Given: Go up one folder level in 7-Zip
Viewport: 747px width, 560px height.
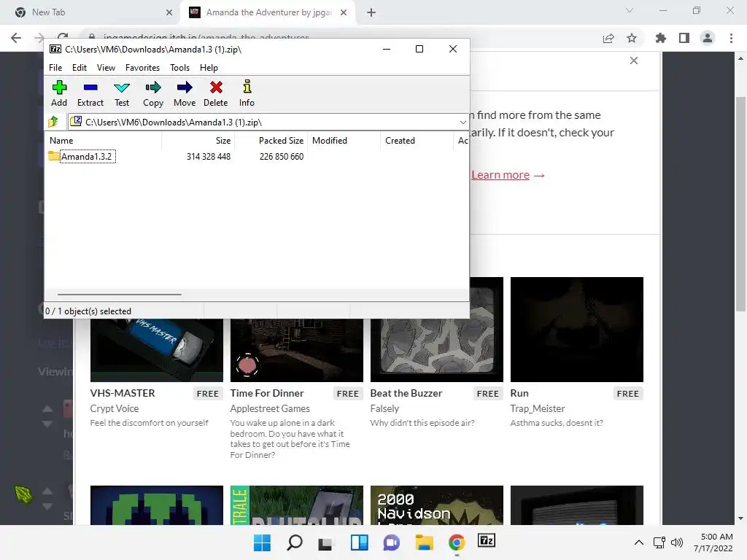Looking at the screenshot, I should coord(53,122).
